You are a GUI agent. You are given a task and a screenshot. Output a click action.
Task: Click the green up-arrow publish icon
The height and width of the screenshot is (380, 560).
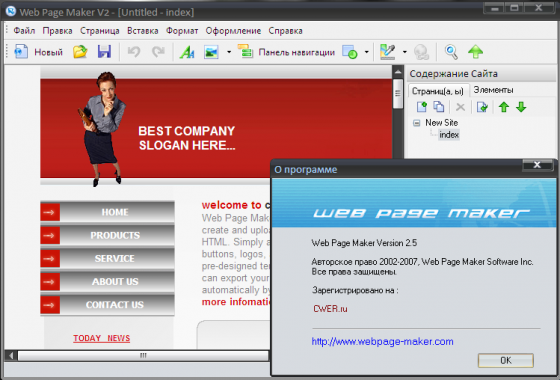(475, 52)
